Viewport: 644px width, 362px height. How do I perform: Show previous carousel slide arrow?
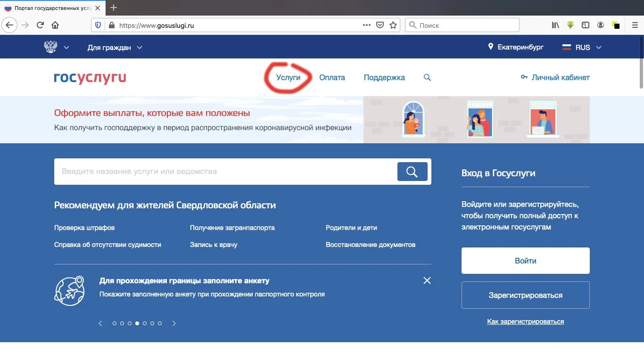tap(100, 323)
